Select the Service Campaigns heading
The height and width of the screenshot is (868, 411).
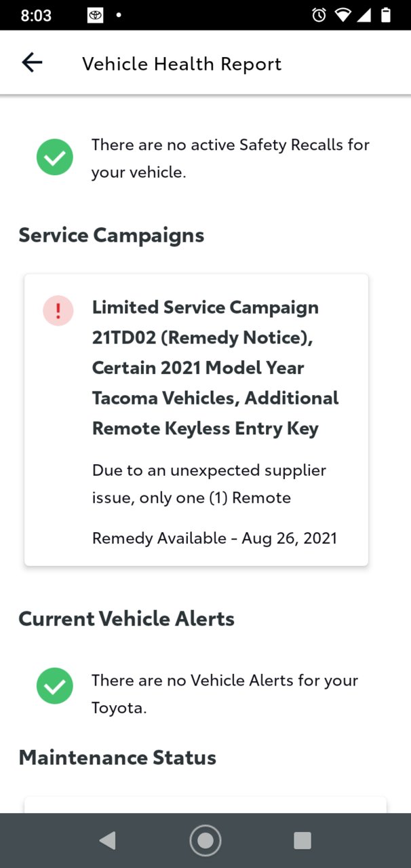click(111, 235)
